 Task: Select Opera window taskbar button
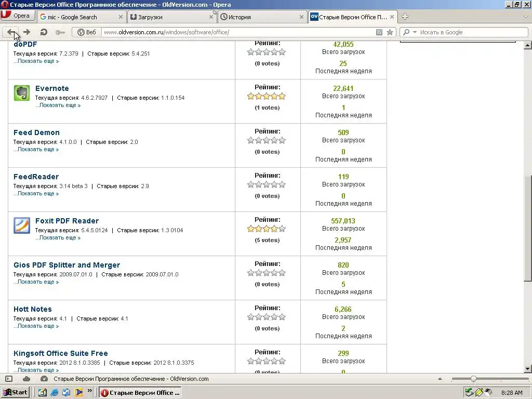pyautogui.click(x=140, y=393)
